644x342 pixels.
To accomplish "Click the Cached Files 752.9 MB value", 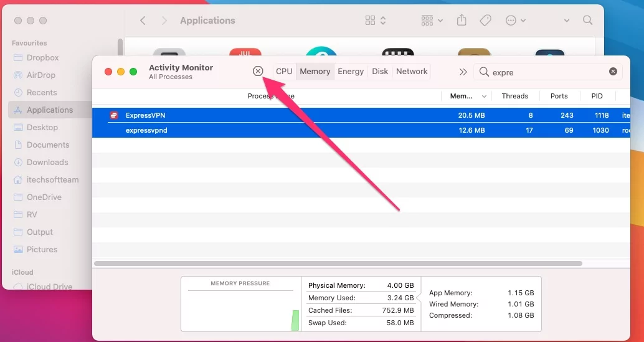I will (398, 310).
